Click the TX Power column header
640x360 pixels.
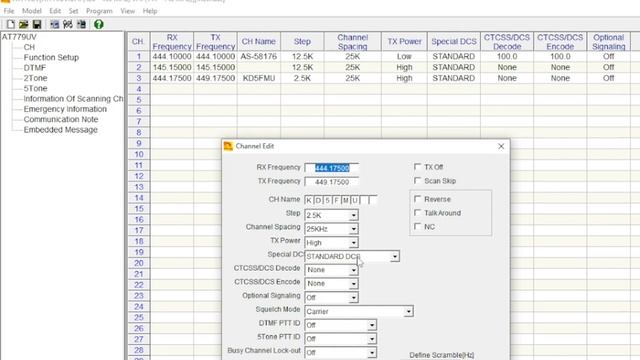404,42
